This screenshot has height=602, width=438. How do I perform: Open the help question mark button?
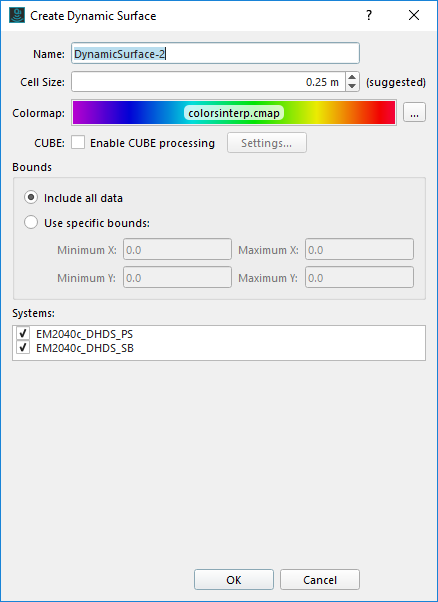[x=369, y=15]
